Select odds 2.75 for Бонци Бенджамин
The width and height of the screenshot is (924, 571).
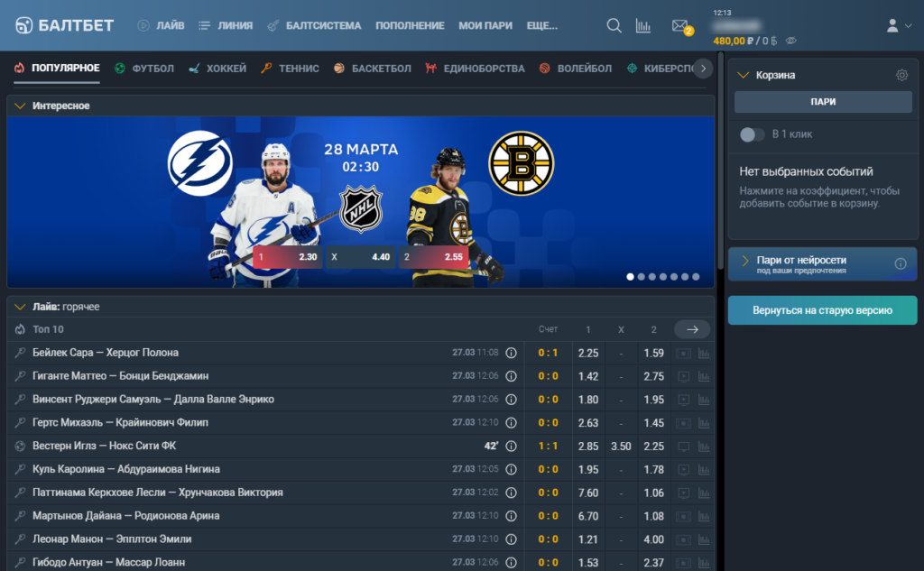[653, 376]
